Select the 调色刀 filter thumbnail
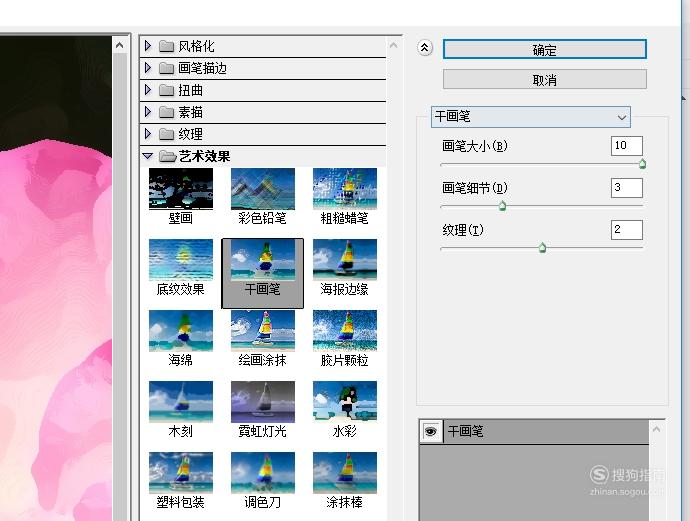This screenshot has height=521, width=690. coord(263,473)
